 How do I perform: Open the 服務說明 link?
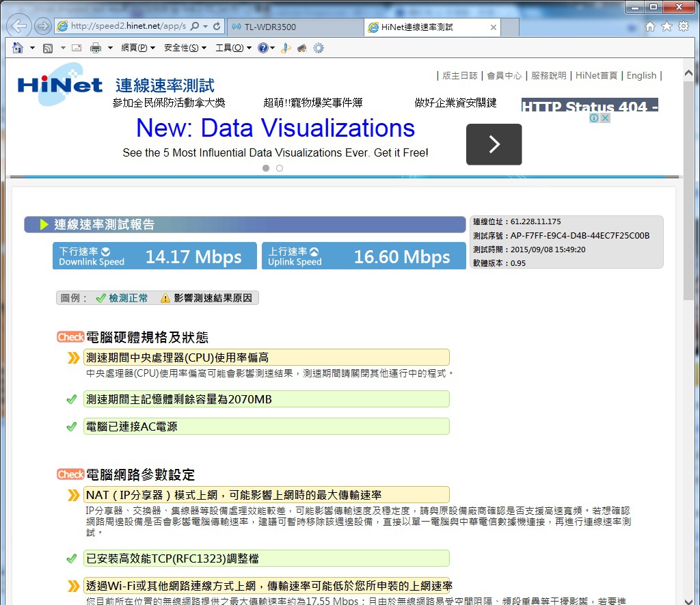pos(549,75)
